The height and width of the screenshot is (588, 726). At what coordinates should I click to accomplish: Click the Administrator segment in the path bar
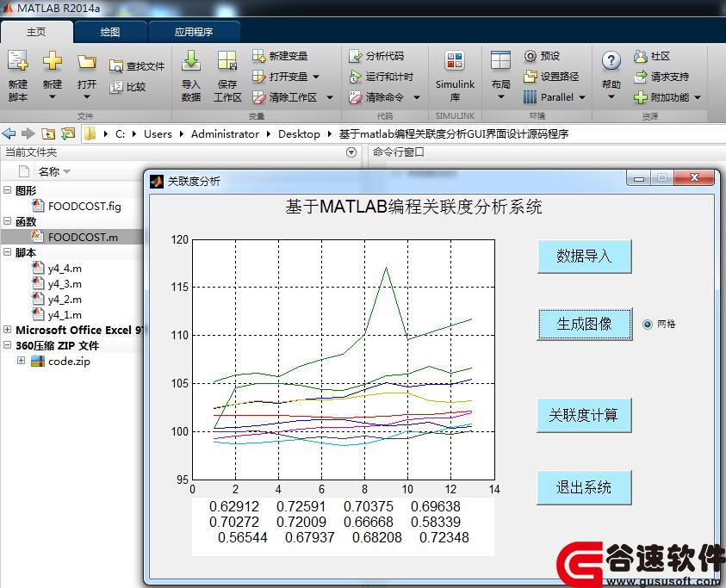225,134
